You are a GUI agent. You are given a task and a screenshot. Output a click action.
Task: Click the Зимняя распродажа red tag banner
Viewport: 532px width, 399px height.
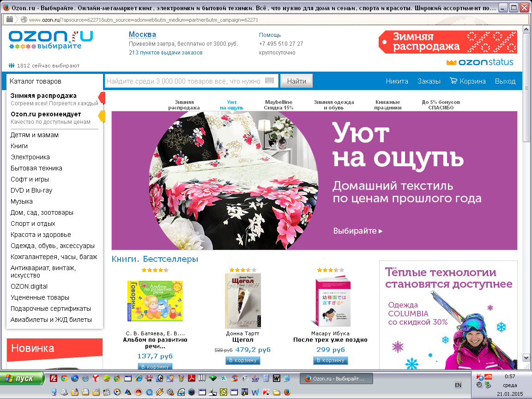447,42
